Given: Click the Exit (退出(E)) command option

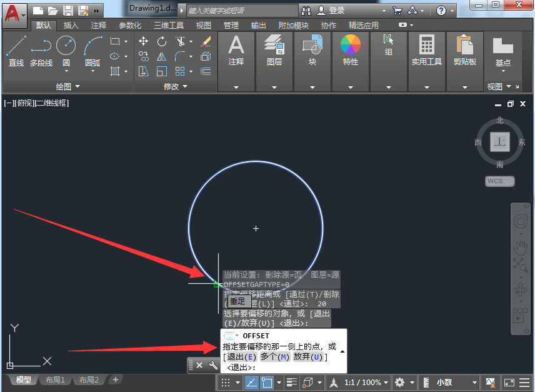Looking at the screenshot, I should coord(241,357).
